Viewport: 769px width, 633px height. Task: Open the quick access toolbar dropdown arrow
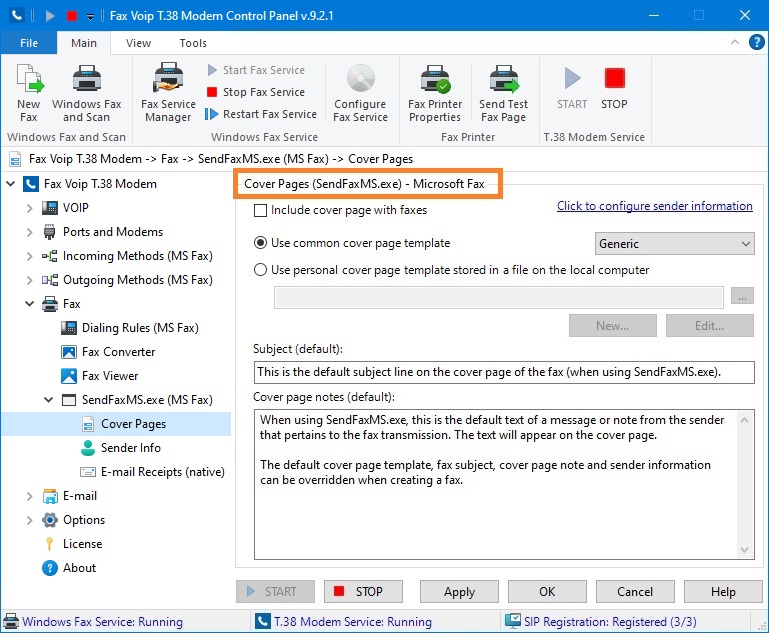[x=90, y=17]
